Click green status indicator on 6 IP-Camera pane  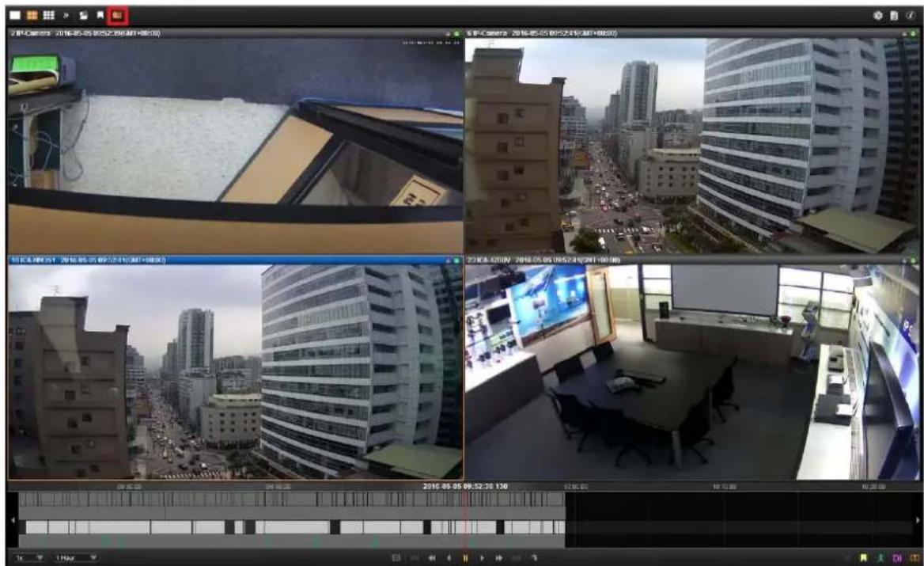point(914,33)
